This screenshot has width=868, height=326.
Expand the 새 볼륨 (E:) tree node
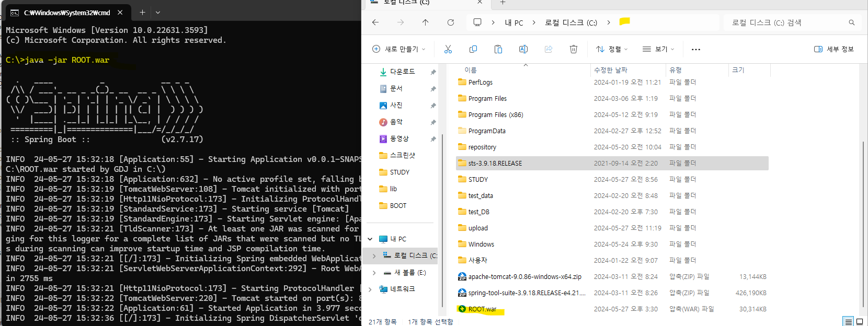click(x=374, y=272)
